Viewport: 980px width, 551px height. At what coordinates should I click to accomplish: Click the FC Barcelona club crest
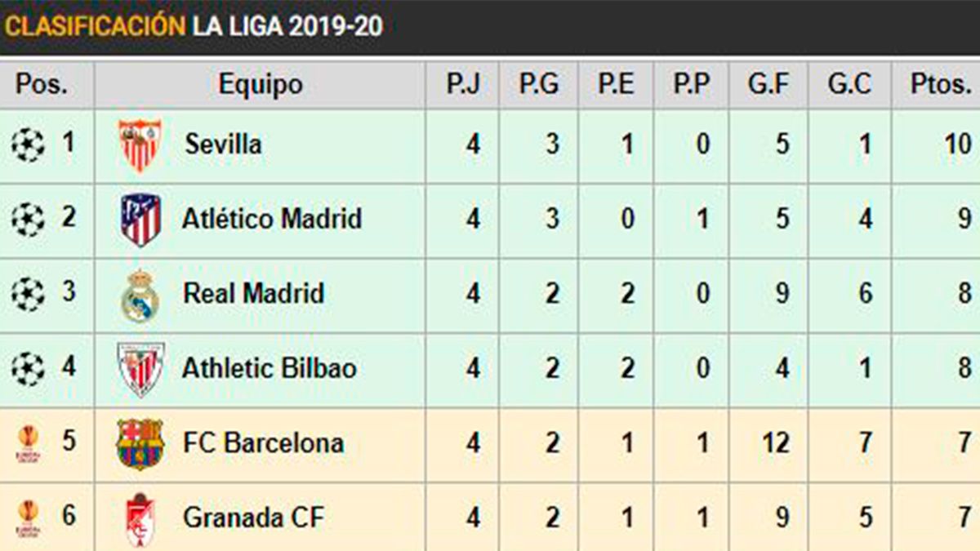140,443
